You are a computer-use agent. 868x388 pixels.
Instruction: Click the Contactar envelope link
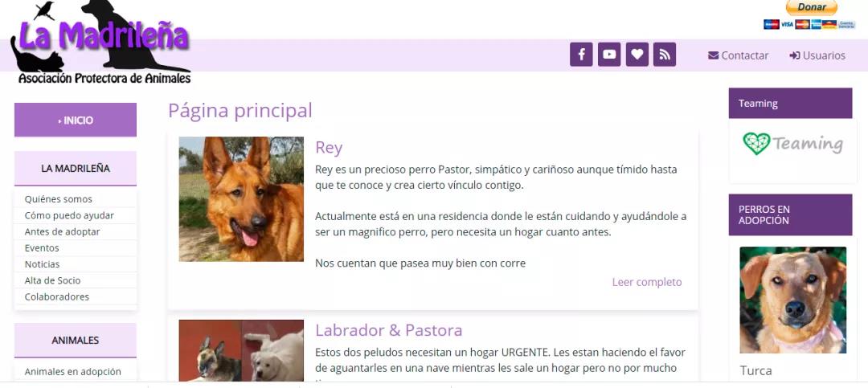738,55
